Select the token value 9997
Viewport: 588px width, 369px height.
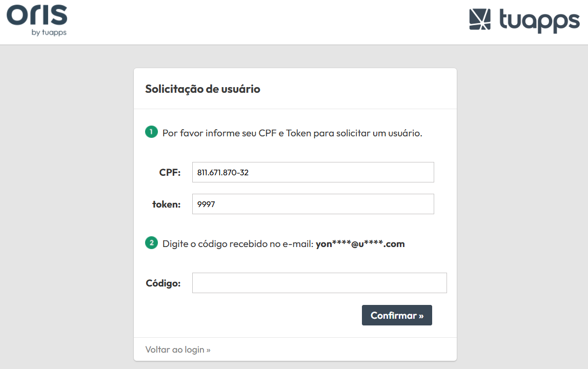[x=206, y=204]
